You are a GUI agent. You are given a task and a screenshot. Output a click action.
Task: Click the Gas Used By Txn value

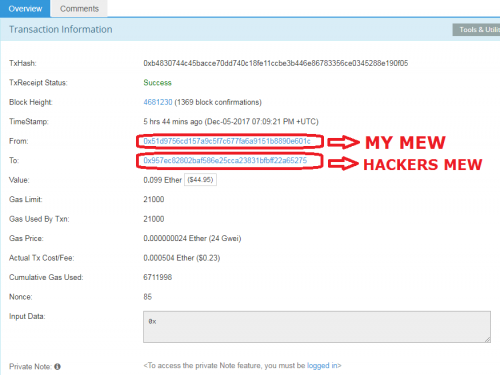coord(154,219)
